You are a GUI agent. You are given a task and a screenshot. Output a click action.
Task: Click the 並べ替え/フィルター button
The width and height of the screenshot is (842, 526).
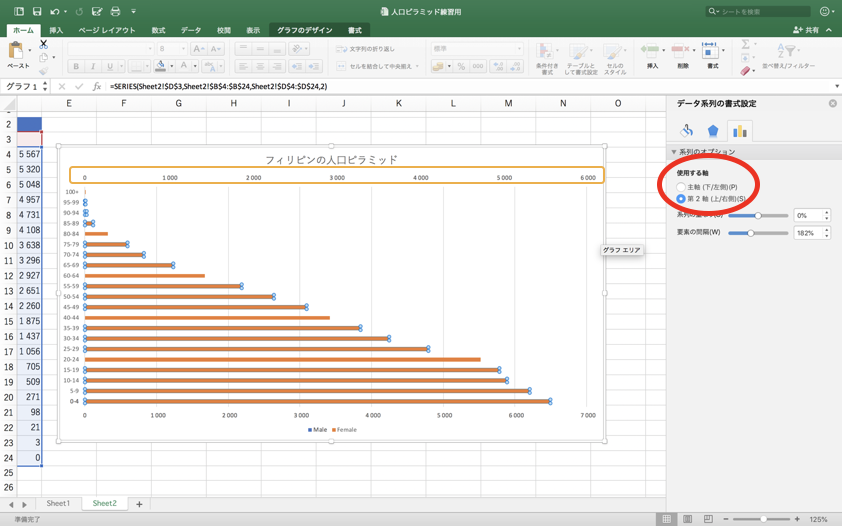[788, 56]
